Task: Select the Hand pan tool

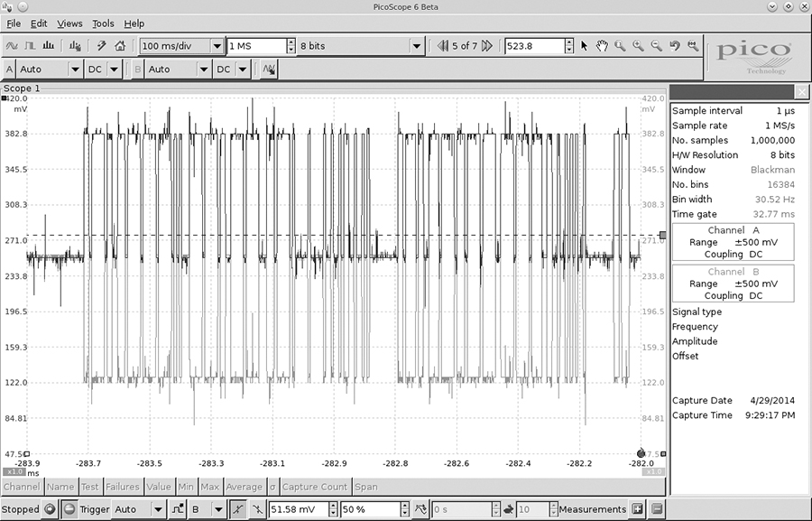Action: click(602, 46)
